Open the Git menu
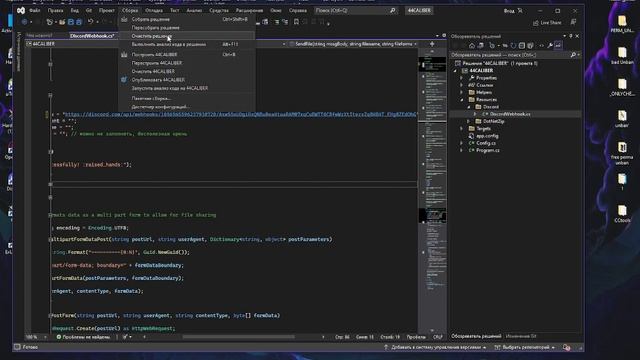The height and width of the screenshot is (360, 640). pos(89,11)
